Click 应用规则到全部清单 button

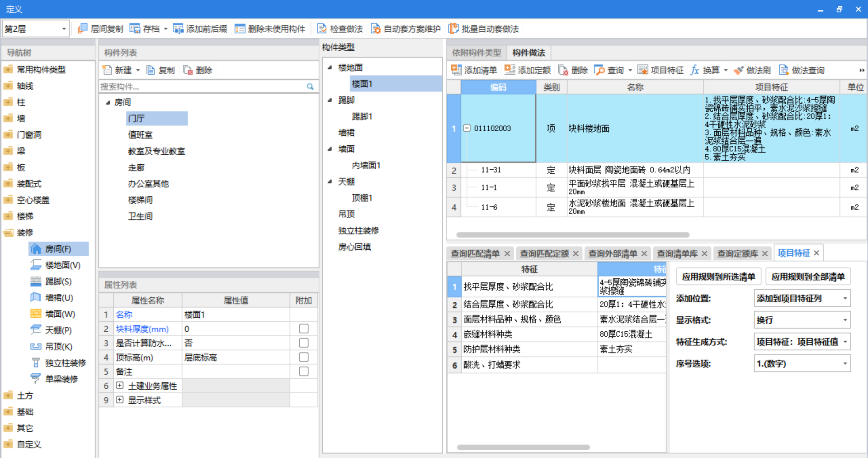(808, 277)
